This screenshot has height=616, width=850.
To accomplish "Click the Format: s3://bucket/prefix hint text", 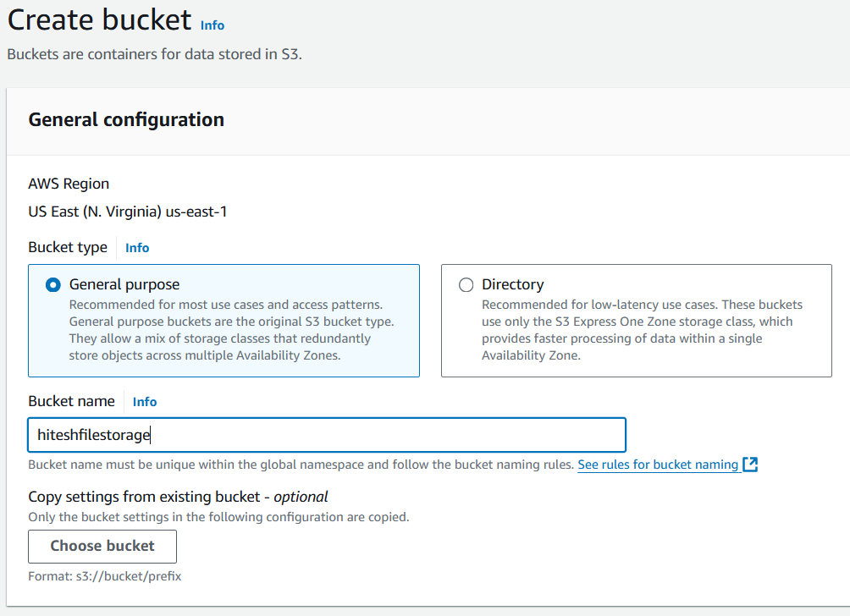I will pyautogui.click(x=105, y=576).
